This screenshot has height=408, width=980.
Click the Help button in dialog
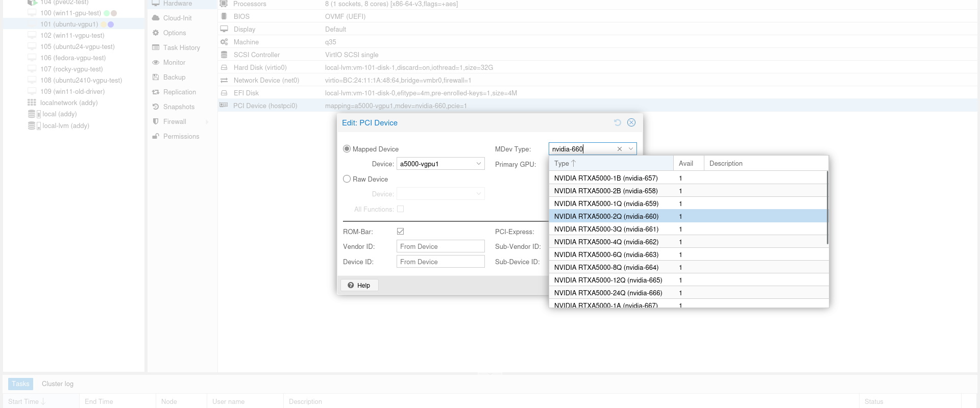tap(359, 285)
